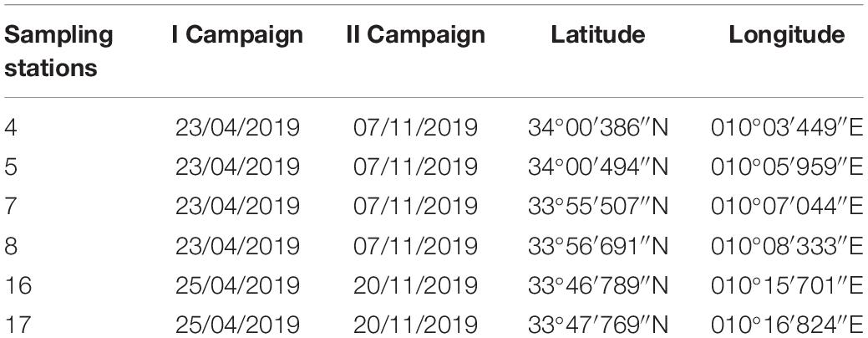This screenshot has width=868, height=338.
Task: Click longitude 010°08′333″E cell
Action: point(787,245)
